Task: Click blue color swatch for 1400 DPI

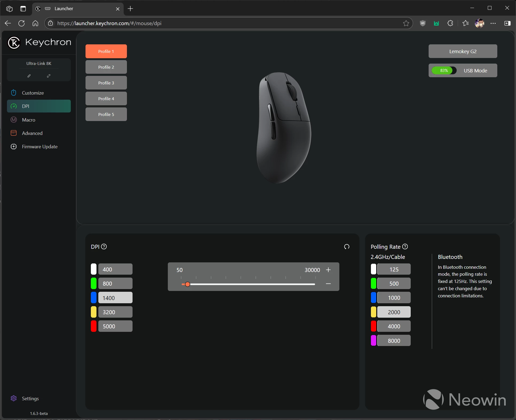Action: 94,298
